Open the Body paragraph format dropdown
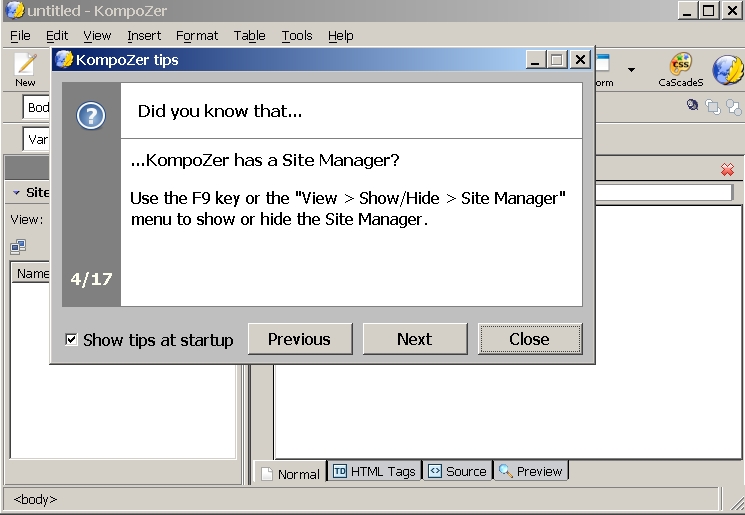The image size is (745, 515). (x=36, y=107)
